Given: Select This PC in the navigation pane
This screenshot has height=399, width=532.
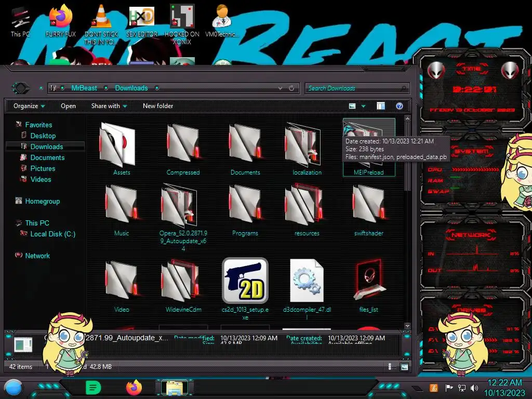Looking at the screenshot, I should [37, 223].
